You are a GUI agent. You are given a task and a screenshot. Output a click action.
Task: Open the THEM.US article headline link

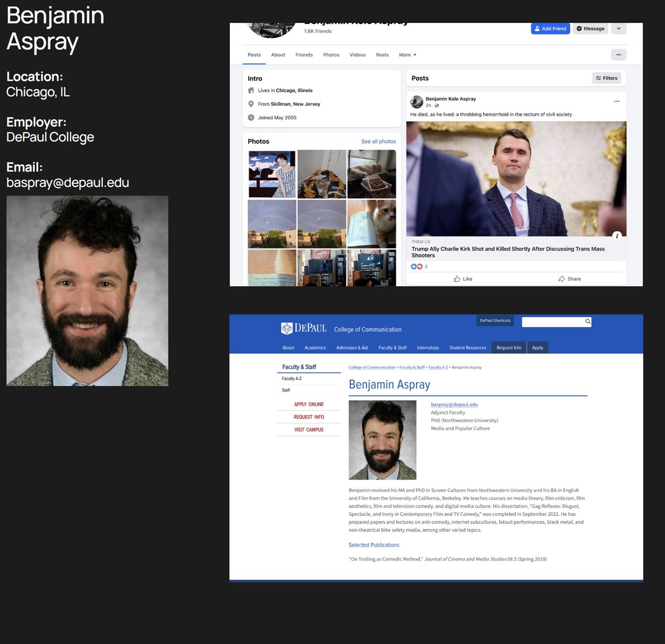508,252
